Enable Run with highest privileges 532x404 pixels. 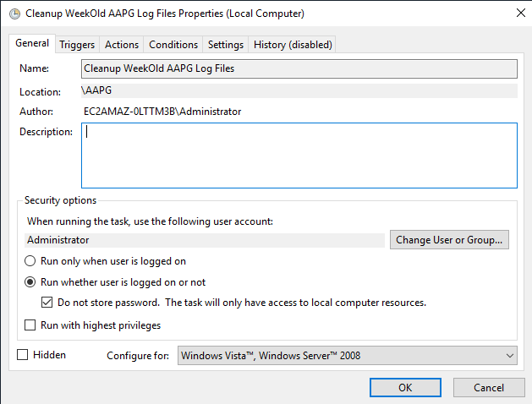(x=30, y=325)
